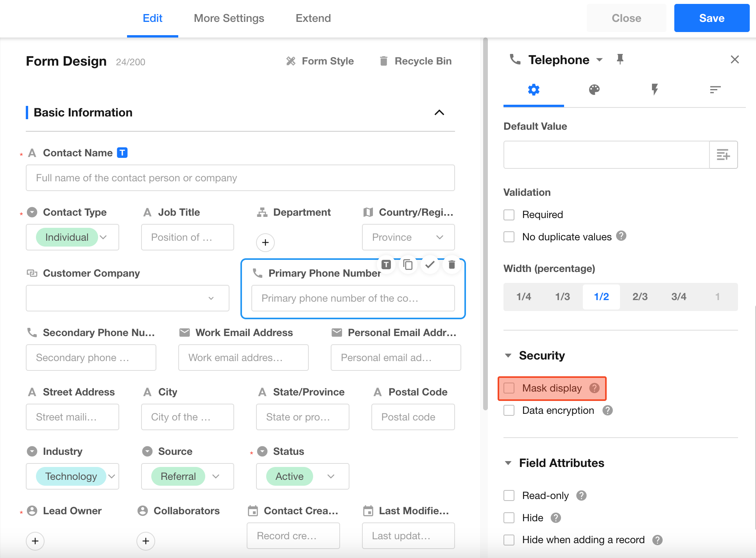Screen dimensions: 756x558
Task: Click the delete trash icon on Primary Phone field
Action: 451,265
